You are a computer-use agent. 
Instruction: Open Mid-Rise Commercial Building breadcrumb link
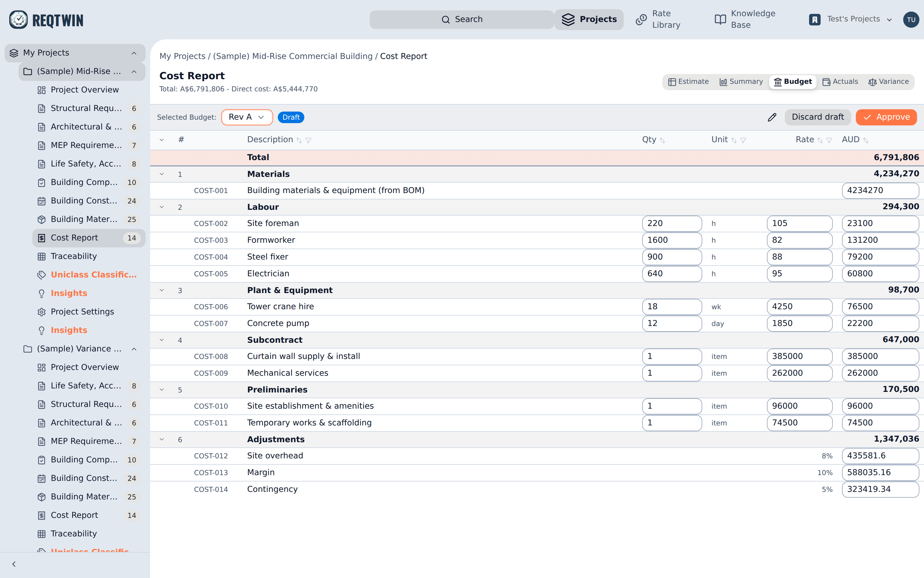click(x=293, y=56)
